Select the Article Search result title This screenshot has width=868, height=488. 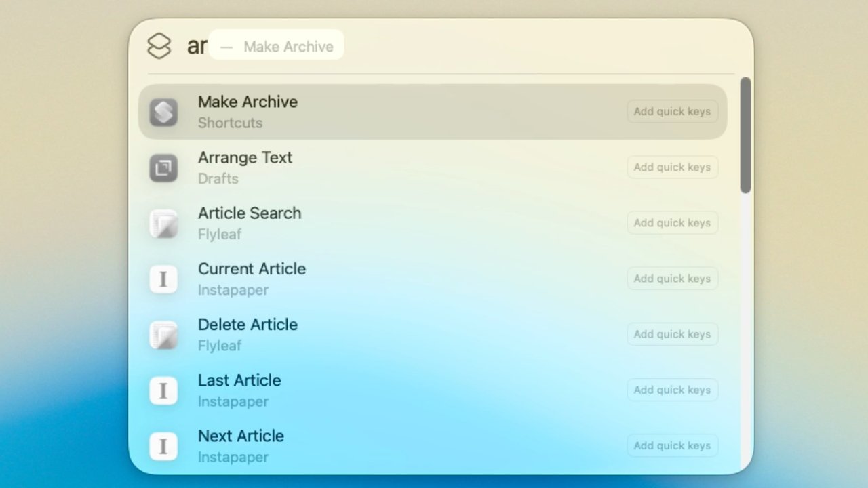250,213
